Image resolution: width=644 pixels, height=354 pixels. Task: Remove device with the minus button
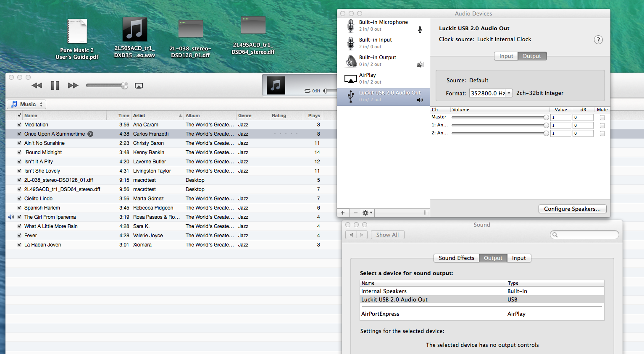pos(355,213)
